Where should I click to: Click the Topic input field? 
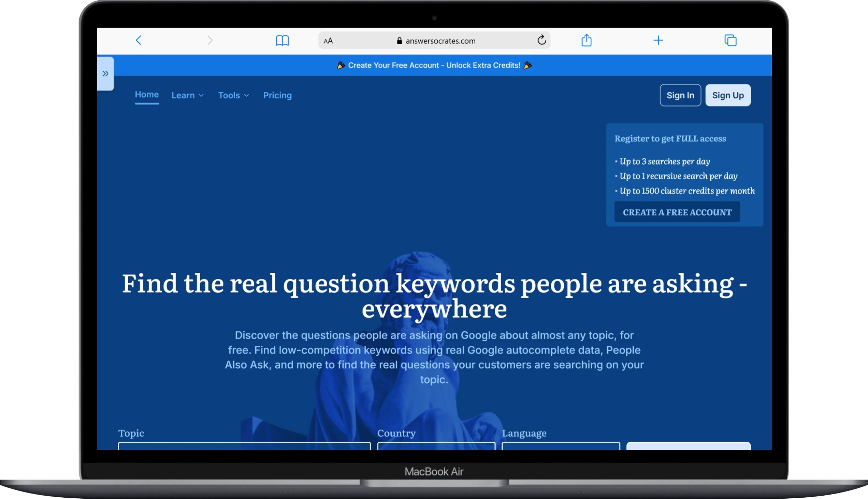point(244,446)
